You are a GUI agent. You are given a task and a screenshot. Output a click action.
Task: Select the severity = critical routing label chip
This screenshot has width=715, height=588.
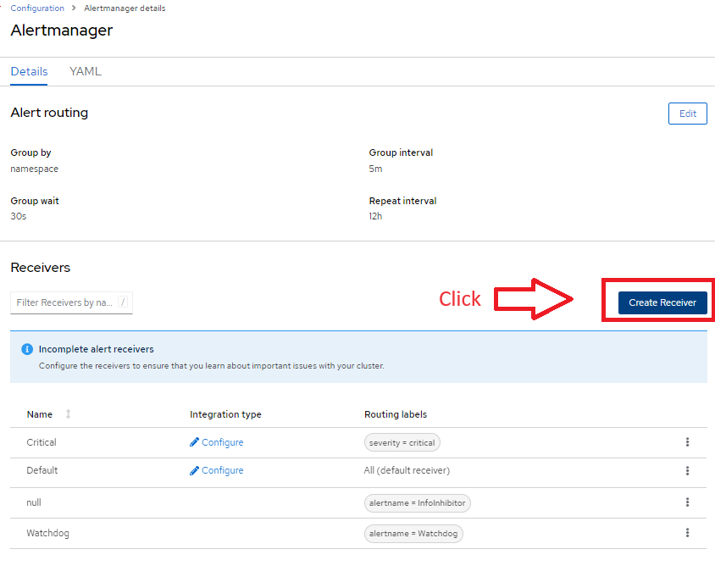pos(402,442)
